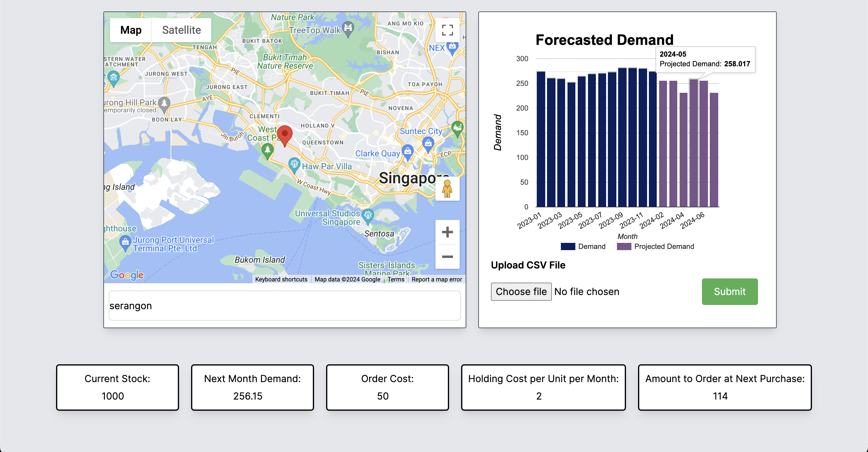Toggle the Demand legend color swatch
This screenshot has width=868, height=452.
568,246
